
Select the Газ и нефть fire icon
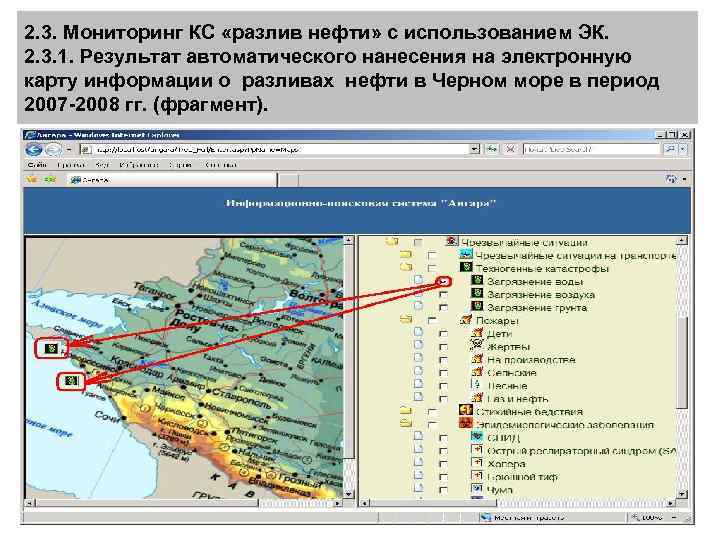click(x=478, y=398)
